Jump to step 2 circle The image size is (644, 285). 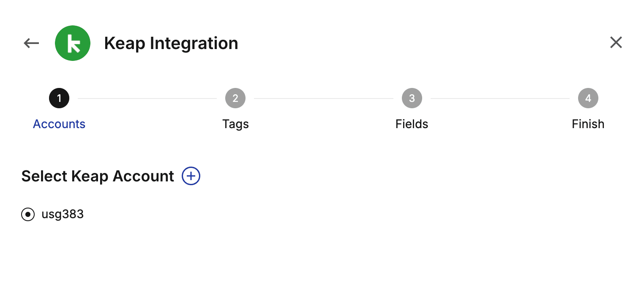coord(235,99)
